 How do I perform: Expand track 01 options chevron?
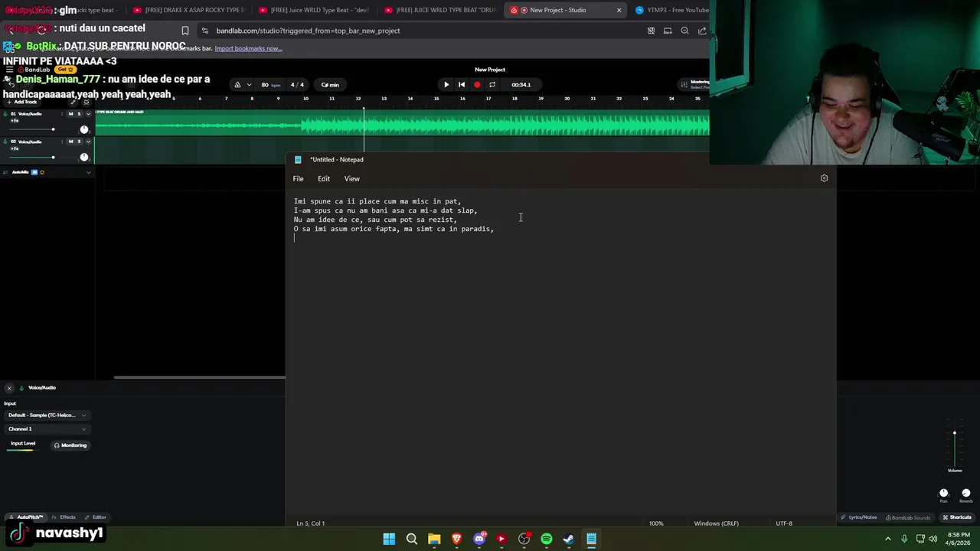(88, 114)
